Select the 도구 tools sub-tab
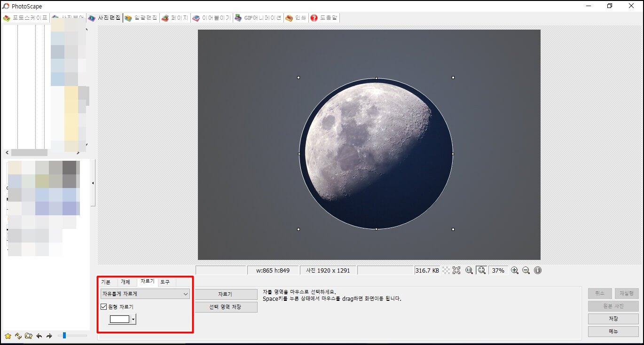The height and width of the screenshot is (345, 644). [x=165, y=282]
